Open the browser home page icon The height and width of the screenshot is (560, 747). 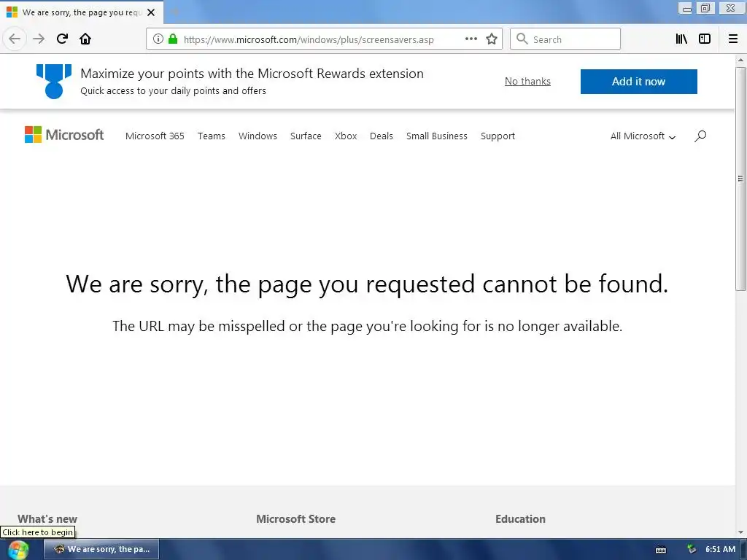point(85,39)
